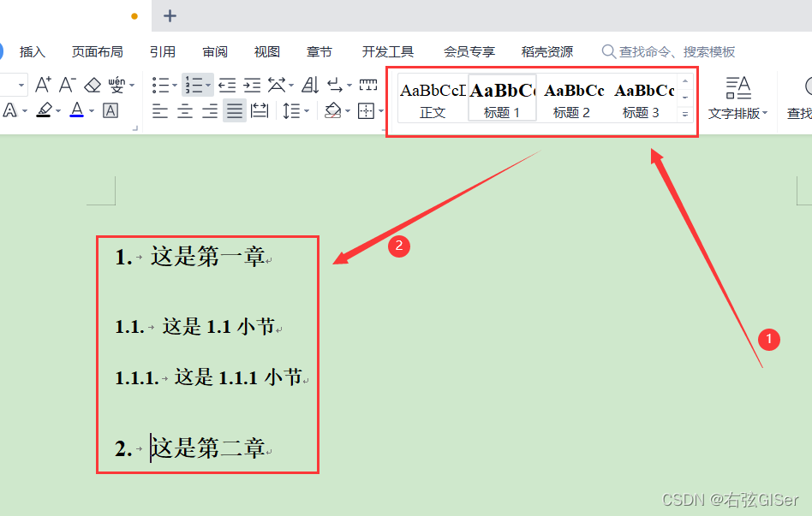Switch to the 开发工具 tab
The width and height of the screenshot is (812, 516).
point(388,51)
